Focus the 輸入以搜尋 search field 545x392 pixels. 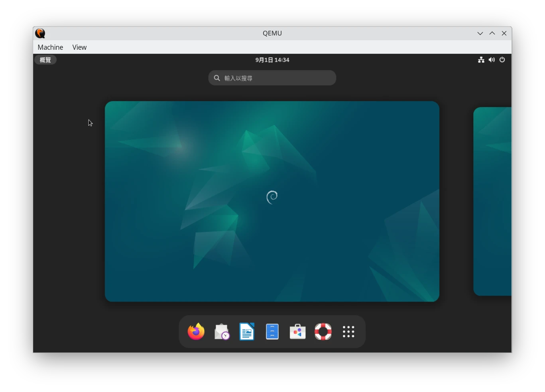click(x=272, y=78)
